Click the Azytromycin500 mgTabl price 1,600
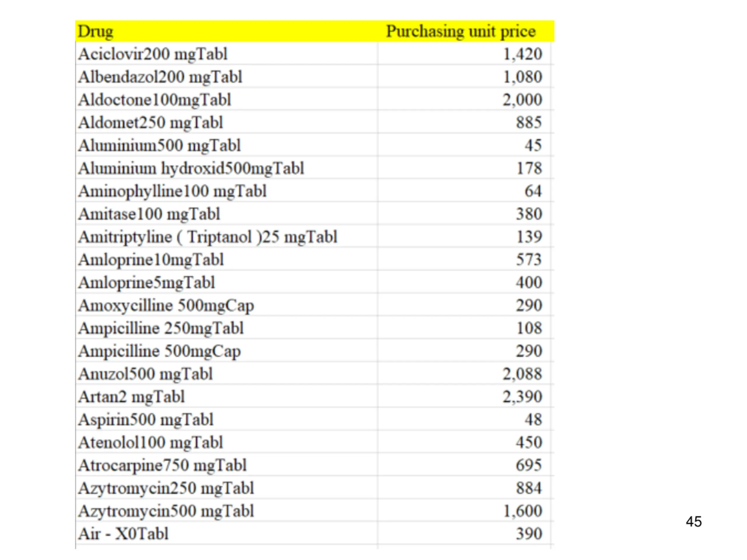Viewport: 747px width, 560px height. click(x=522, y=511)
